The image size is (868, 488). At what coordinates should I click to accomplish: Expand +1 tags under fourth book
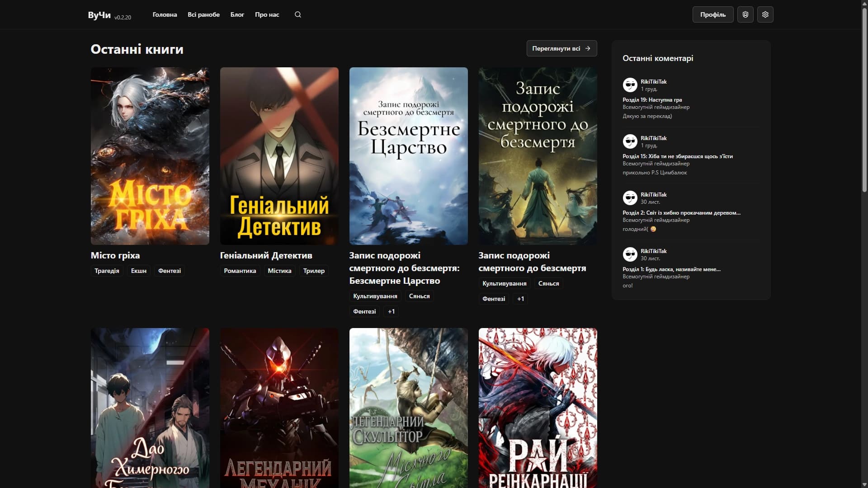coord(521,299)
